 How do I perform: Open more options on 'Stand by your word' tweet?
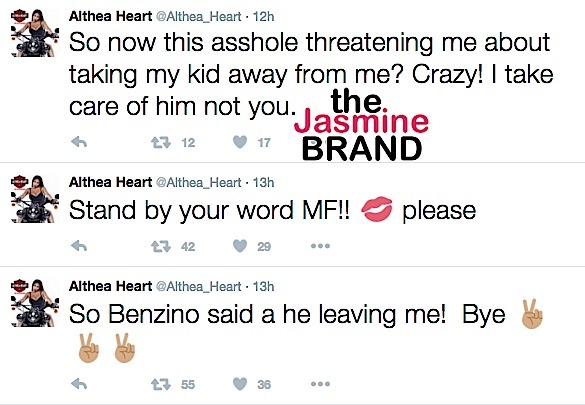(x=320, y=246)
